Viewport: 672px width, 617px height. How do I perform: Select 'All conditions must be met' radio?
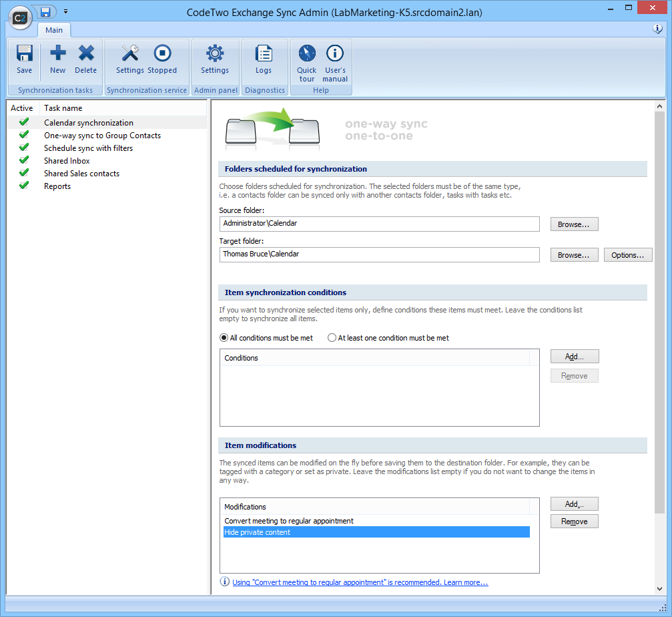[224, 338]
